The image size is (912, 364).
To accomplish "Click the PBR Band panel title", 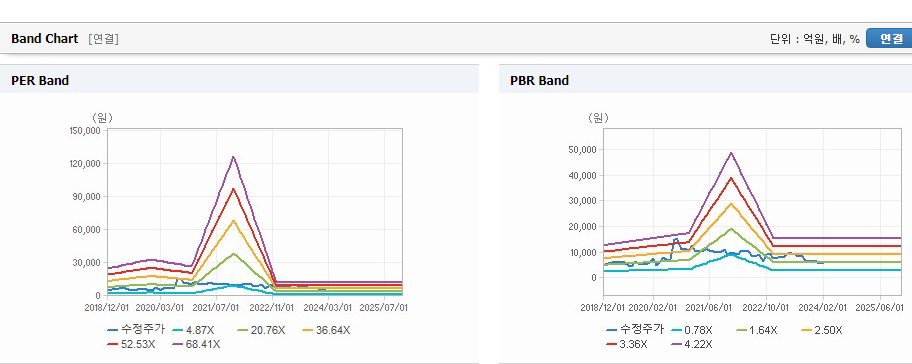I will click(539, 81).
